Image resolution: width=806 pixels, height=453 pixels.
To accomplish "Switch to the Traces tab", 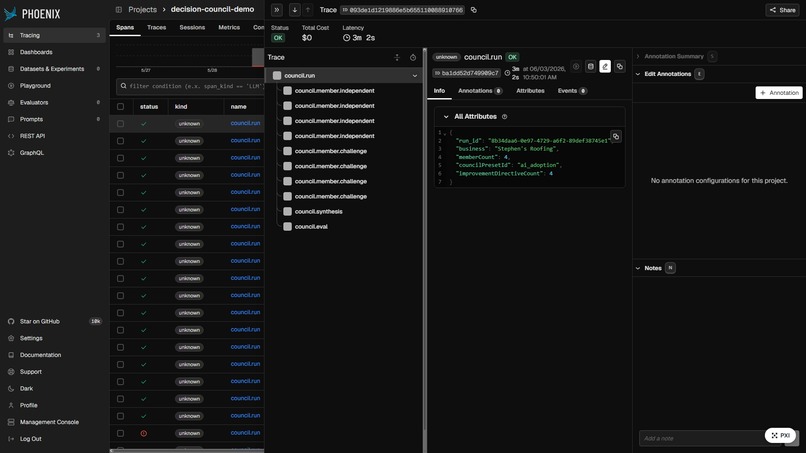I will pos(156,28).
